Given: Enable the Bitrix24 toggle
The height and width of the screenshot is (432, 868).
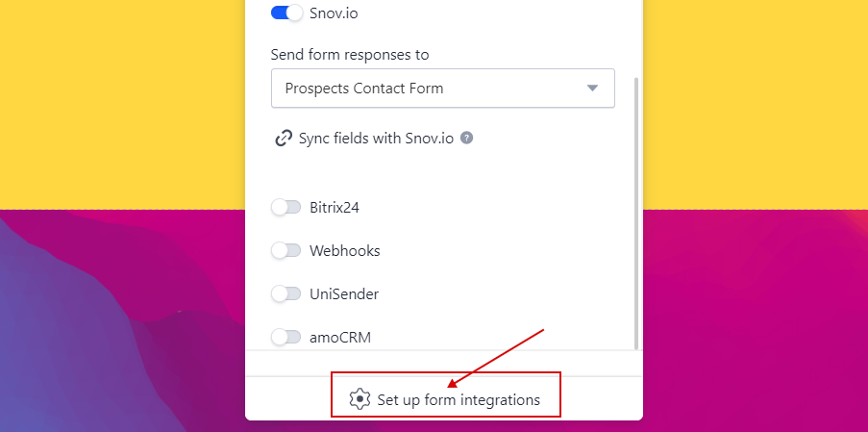Looking at the screenshot, I should (286, 207).
